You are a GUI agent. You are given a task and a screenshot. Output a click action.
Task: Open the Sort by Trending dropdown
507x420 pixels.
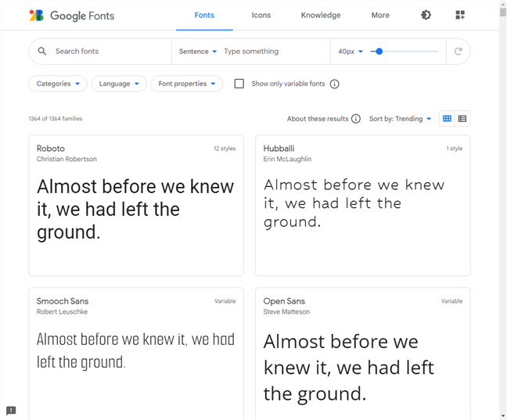pos(400,119)
